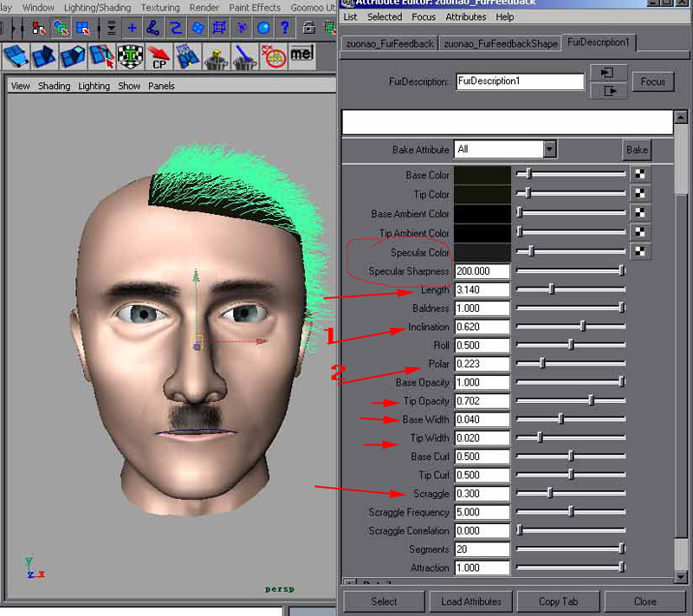Click the blue question mark icon

285,29
